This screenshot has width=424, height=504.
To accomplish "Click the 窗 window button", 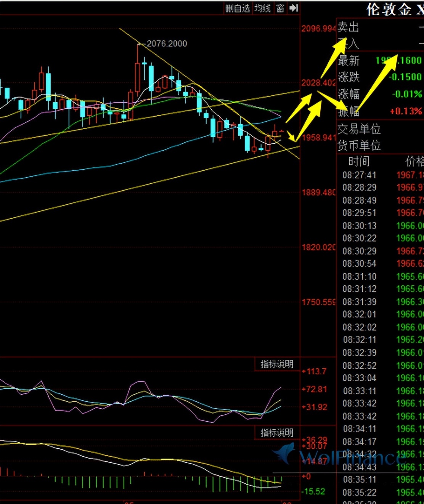I will (x=280, y=8).
